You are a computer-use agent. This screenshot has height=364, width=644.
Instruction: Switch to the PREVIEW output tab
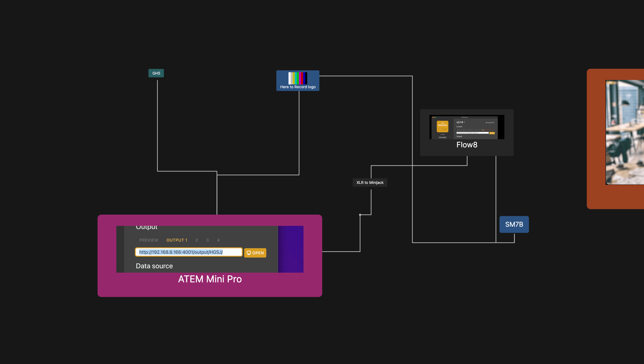pos(149,240)
